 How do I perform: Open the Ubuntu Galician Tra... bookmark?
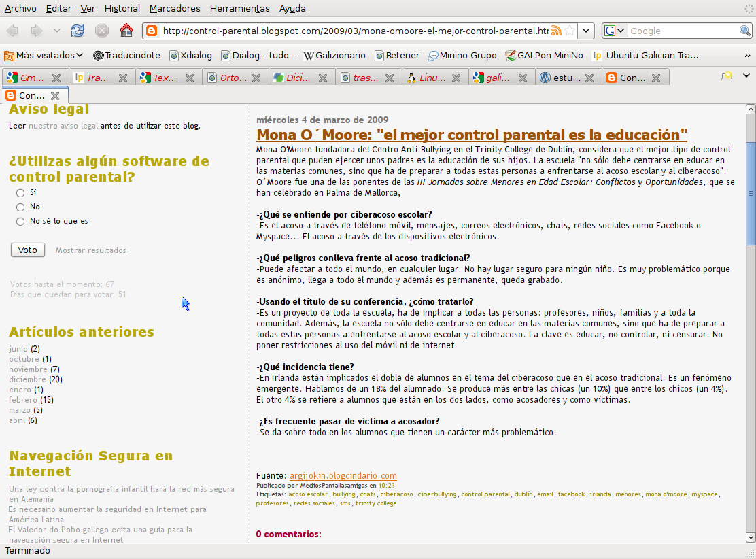pos(646,56)
